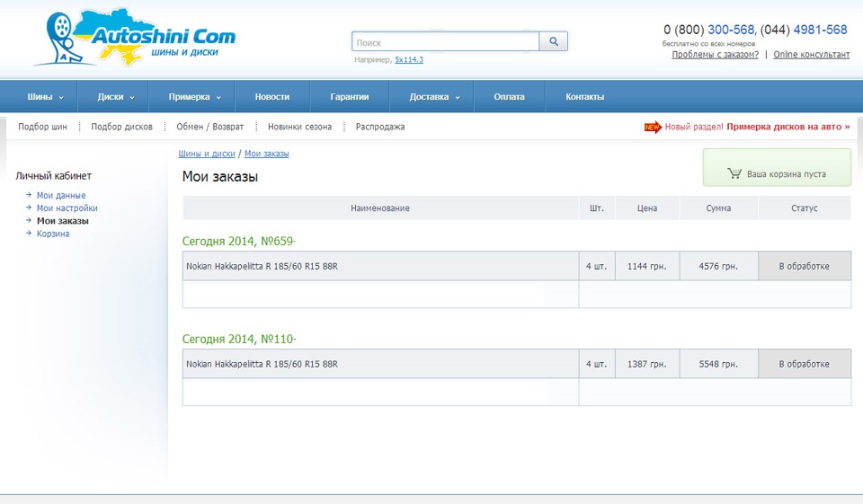This screenshot has height=504, width=863.
Task: Click the 4576 грн. sum cell
Action: pyautogui.click(x=718, y=266)
